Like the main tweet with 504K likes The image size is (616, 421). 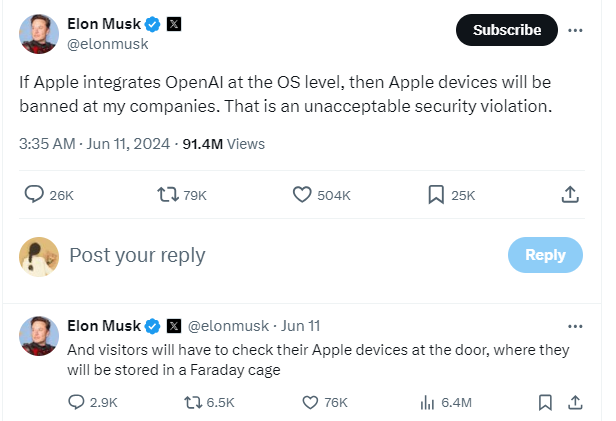point(302,195)
